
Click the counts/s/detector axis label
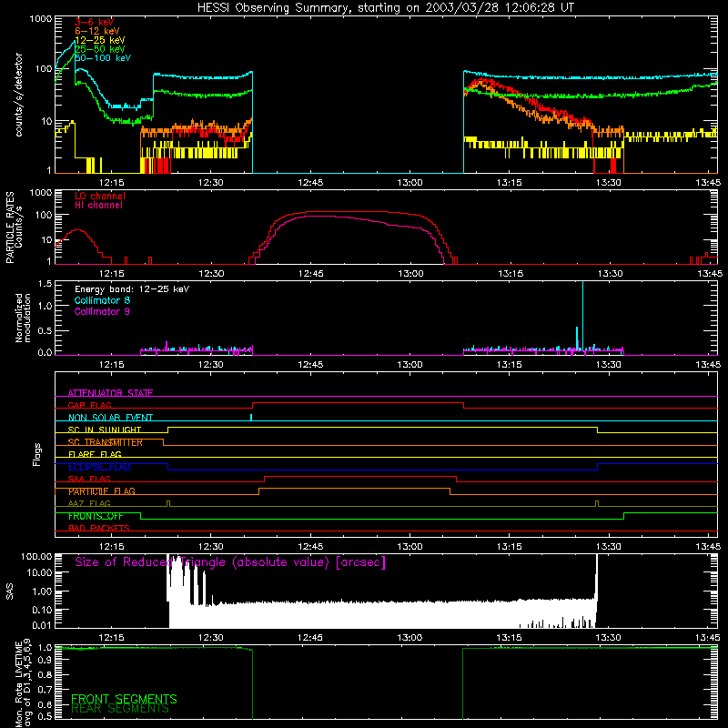click(19, 95)
